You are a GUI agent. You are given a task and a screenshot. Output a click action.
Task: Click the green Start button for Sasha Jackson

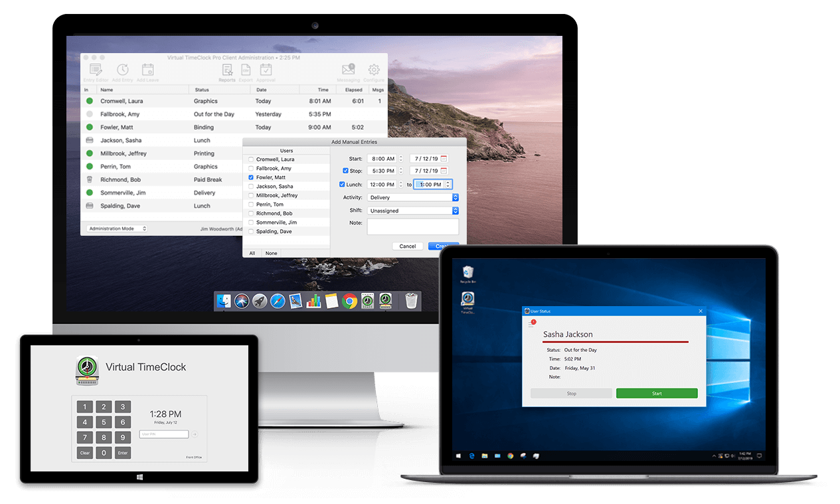coord(657,393)
